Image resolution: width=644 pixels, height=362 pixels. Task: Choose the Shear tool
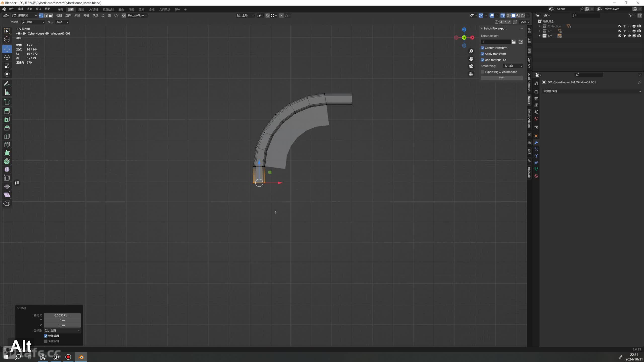coord(7,195)
